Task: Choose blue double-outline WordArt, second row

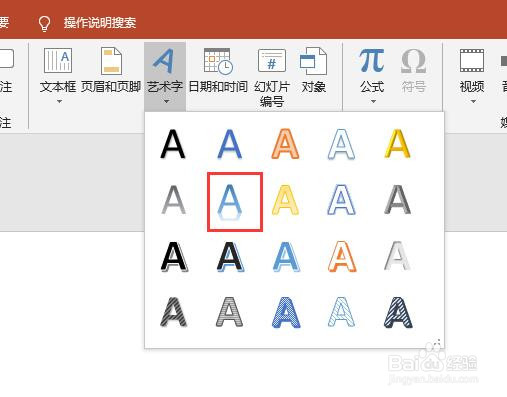Action: click(341, 200)
